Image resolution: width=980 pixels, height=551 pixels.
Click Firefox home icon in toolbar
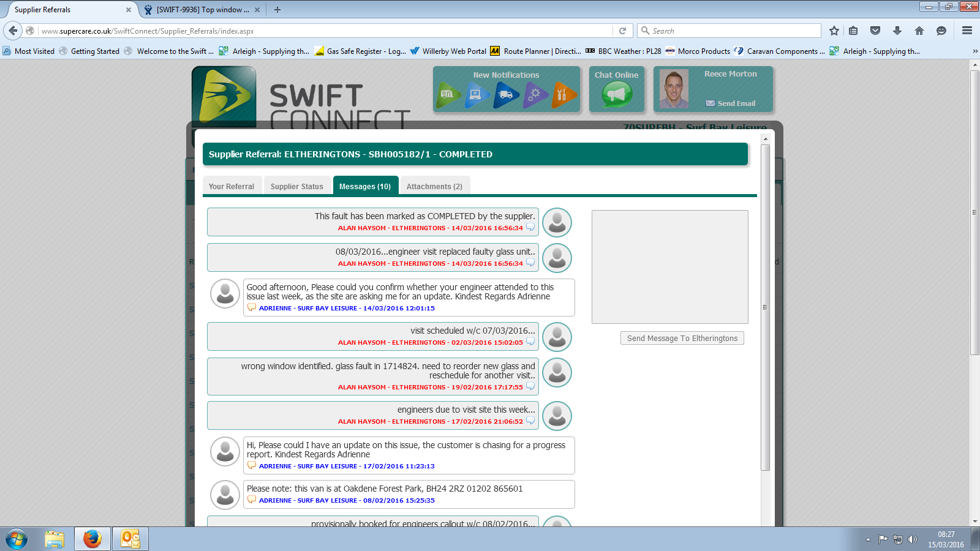(x=919, y=31)
